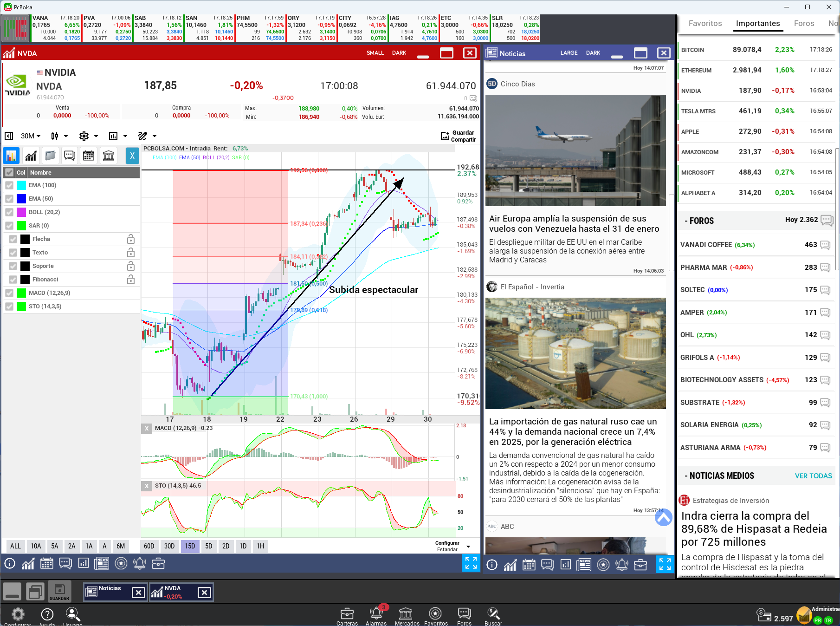
Task: Click the EMA (100) cyan color swatch
Action: pyautogui.click(x=21, y=185)
